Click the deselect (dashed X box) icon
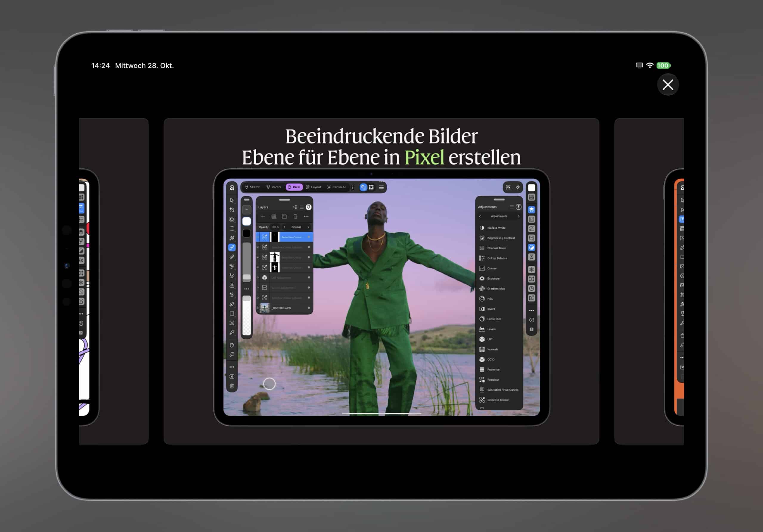Image resolution: width=763 pixels, height=532 pixels. [232, 377]
